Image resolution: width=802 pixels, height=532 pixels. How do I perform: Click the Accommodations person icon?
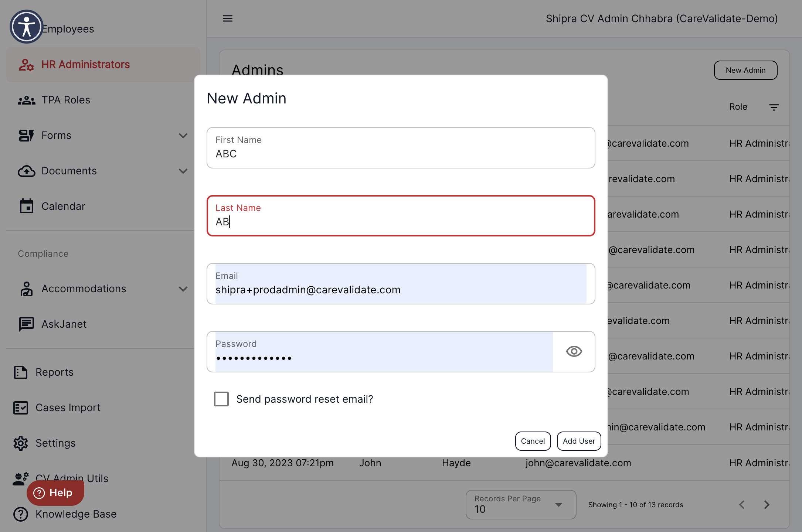coord(26,289)
